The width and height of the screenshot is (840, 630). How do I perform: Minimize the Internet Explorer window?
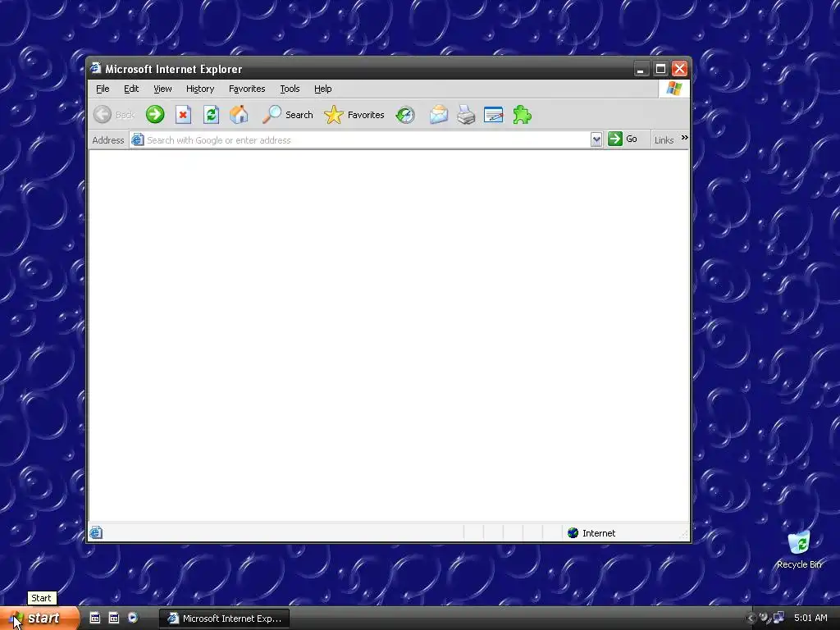tap(641, 69)
